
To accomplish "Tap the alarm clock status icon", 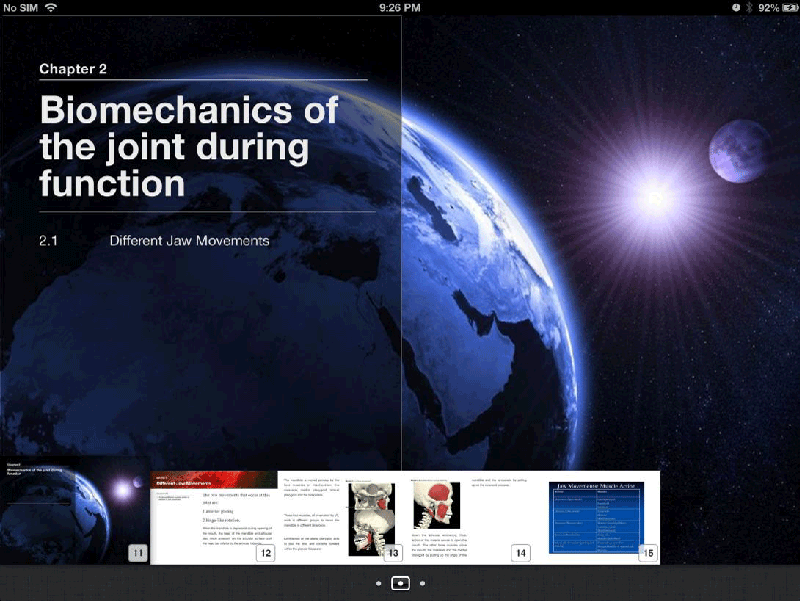I will 736,8.
